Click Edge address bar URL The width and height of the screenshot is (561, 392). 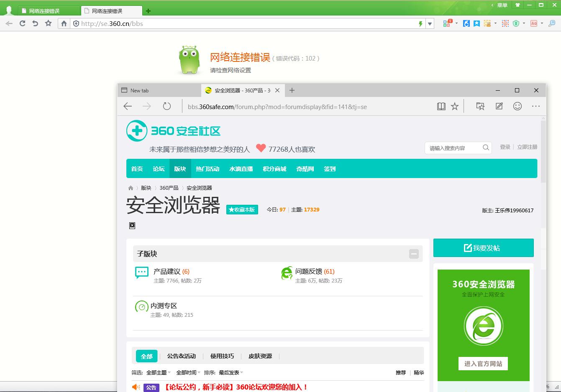point(277,107)
